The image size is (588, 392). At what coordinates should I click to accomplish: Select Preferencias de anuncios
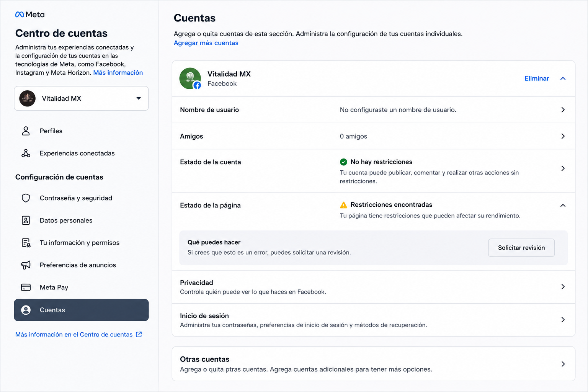[x=81, y=265]
